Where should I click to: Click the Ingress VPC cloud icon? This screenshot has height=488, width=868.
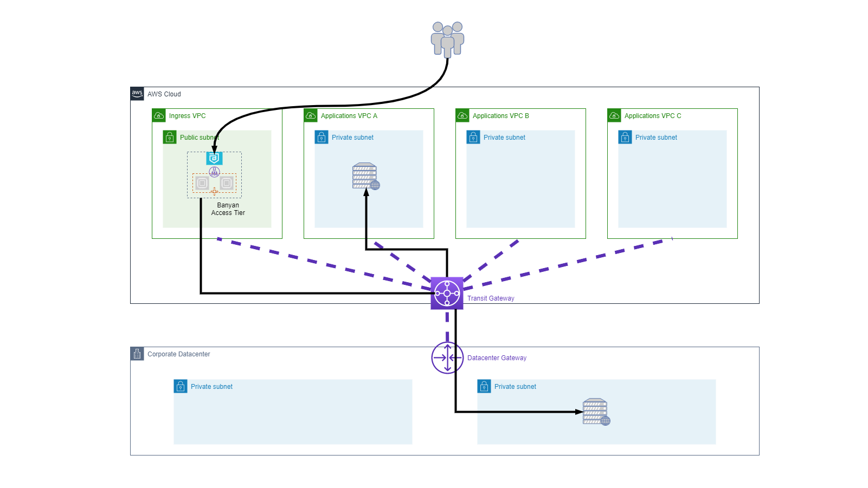[159, 115]
